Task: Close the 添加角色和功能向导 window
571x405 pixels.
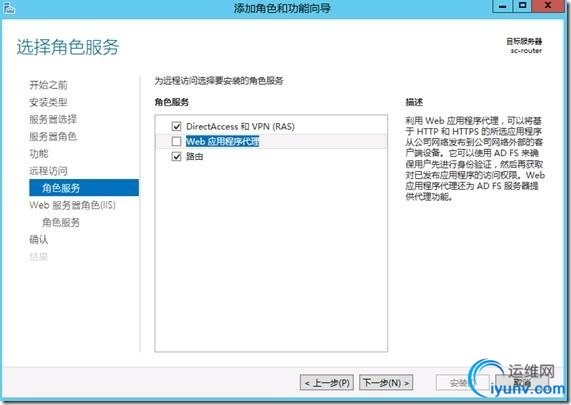Action: click(x=548, y=6)
